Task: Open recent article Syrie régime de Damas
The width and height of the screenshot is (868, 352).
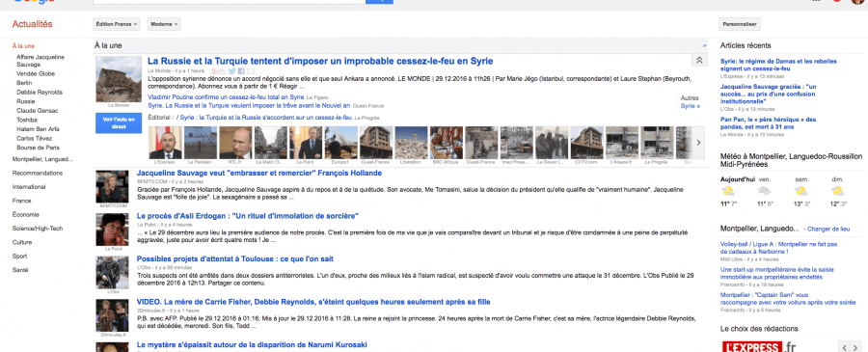Action: 778,65
